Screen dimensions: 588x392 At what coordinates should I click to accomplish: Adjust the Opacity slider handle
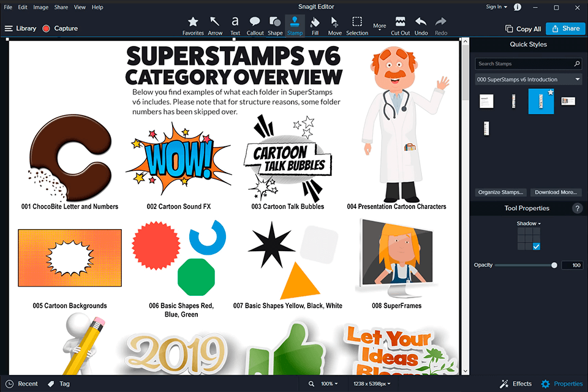[x=554, y=265]
